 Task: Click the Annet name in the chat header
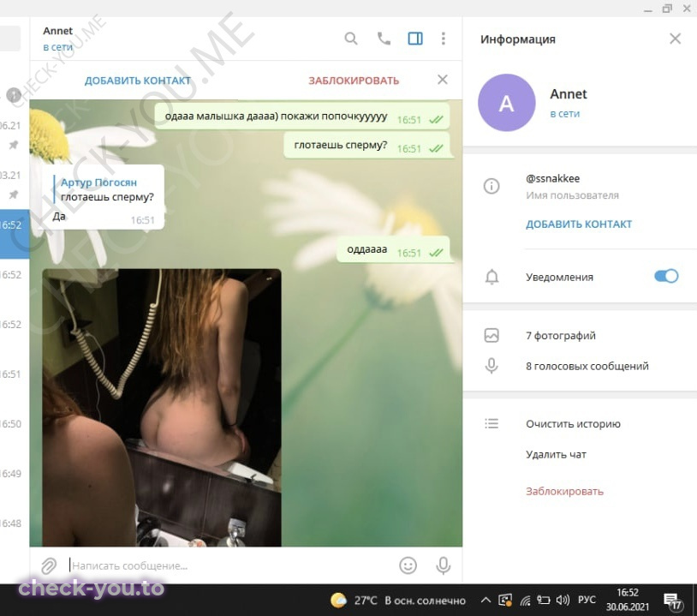coord(57,31)
